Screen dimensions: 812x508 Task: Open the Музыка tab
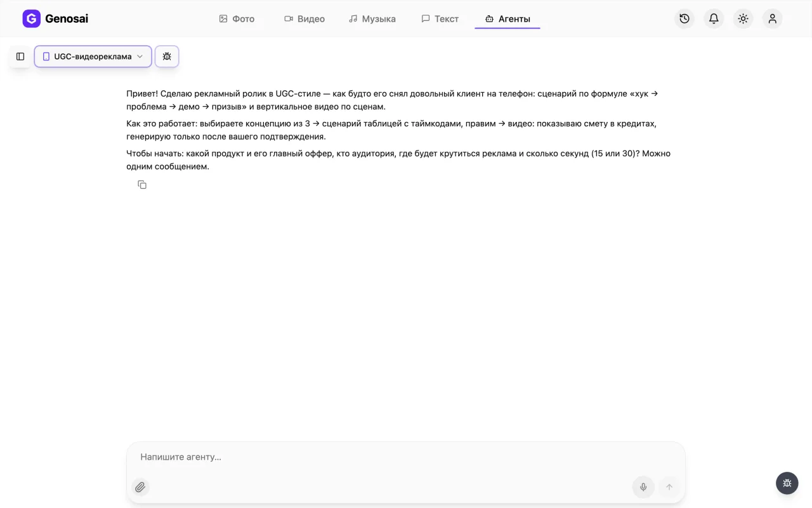point(372,19)
